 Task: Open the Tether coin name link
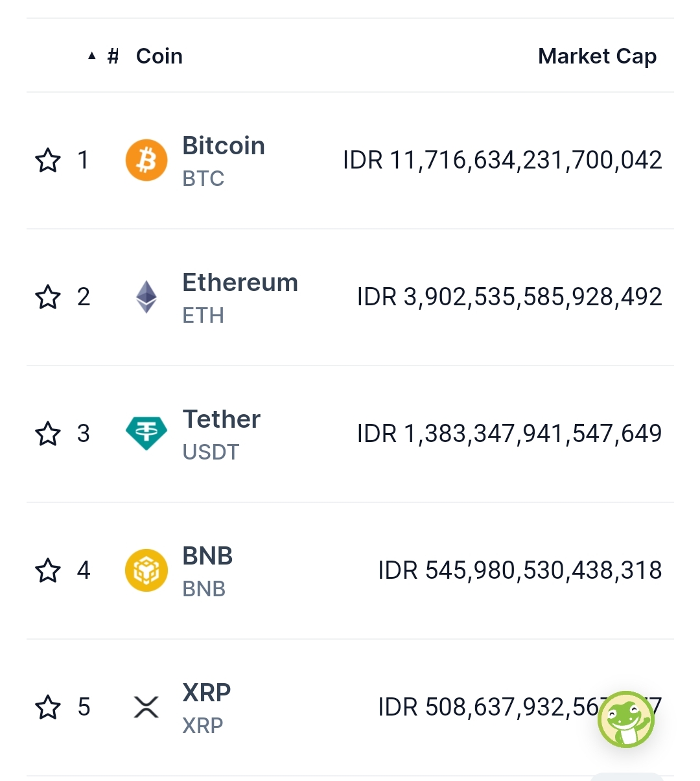point(221,419)
